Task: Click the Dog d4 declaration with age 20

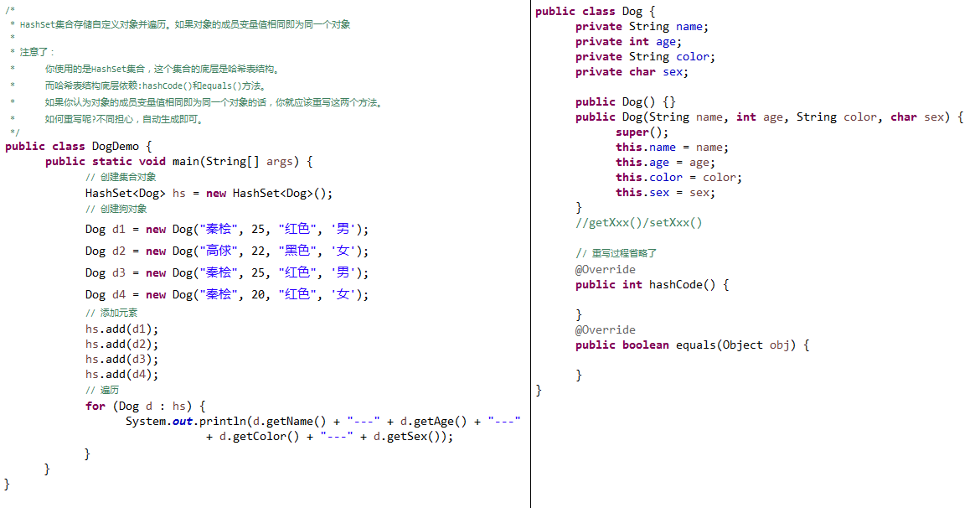Action: (x=226, y=295)
